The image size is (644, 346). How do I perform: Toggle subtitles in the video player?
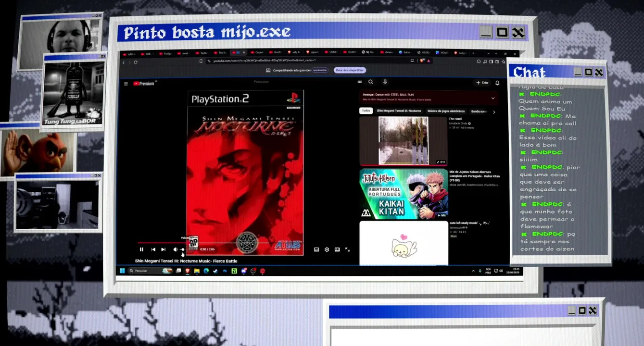[x=316, y=249]
